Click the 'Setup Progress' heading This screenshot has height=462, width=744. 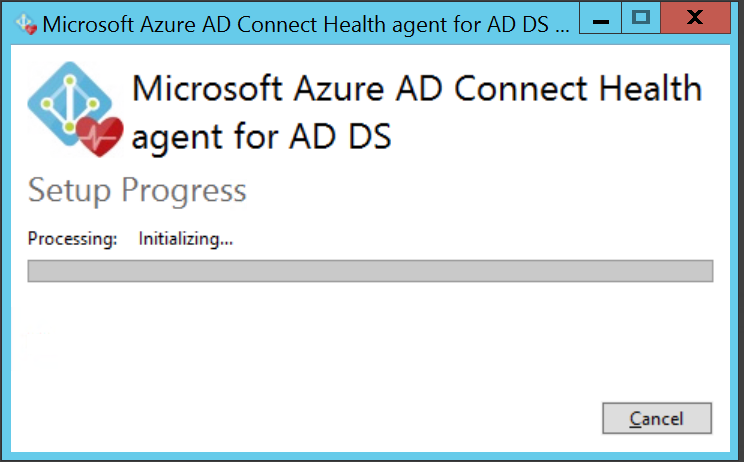(137, 190)
